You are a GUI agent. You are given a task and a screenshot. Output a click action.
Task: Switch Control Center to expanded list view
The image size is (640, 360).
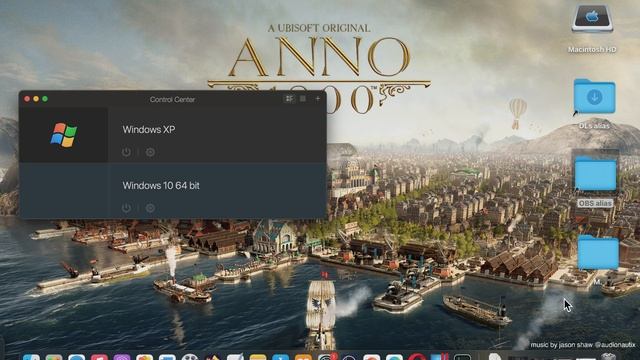pyautogui.click(x=289, y=99)
